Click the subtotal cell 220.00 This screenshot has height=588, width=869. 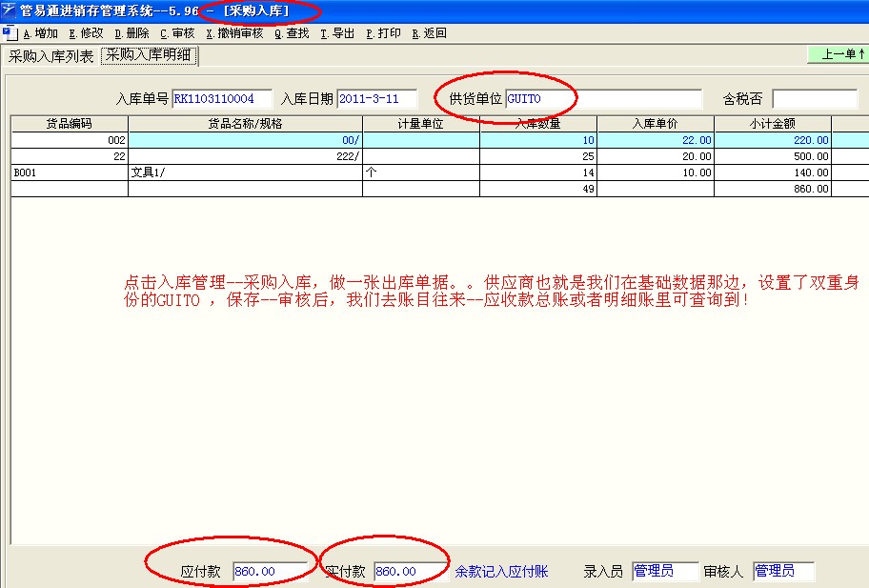click(773, 140)
